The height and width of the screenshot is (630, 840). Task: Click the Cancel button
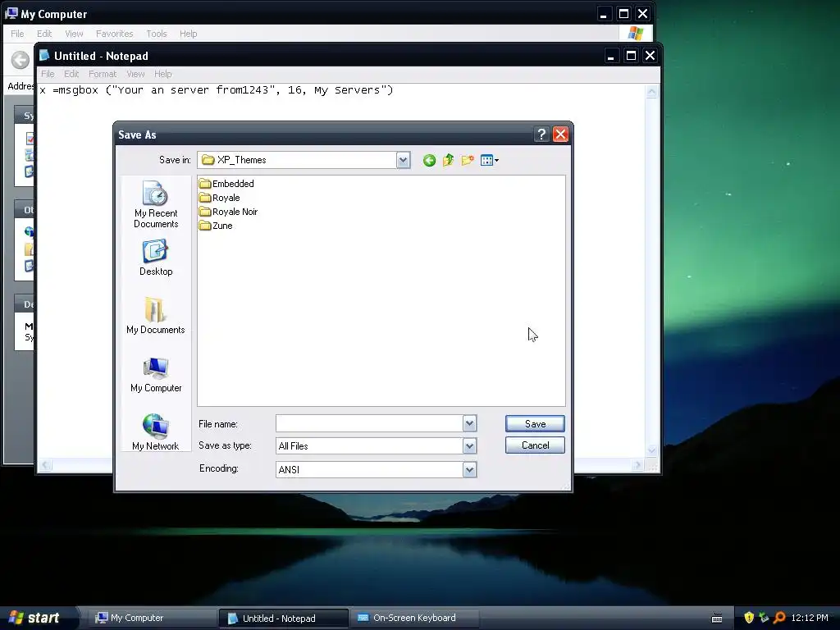(x=535, y=445)
